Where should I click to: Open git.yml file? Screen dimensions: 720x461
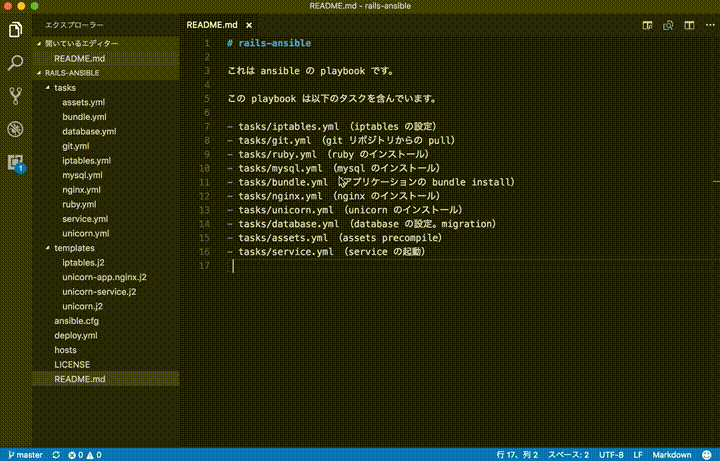(76, 146)
